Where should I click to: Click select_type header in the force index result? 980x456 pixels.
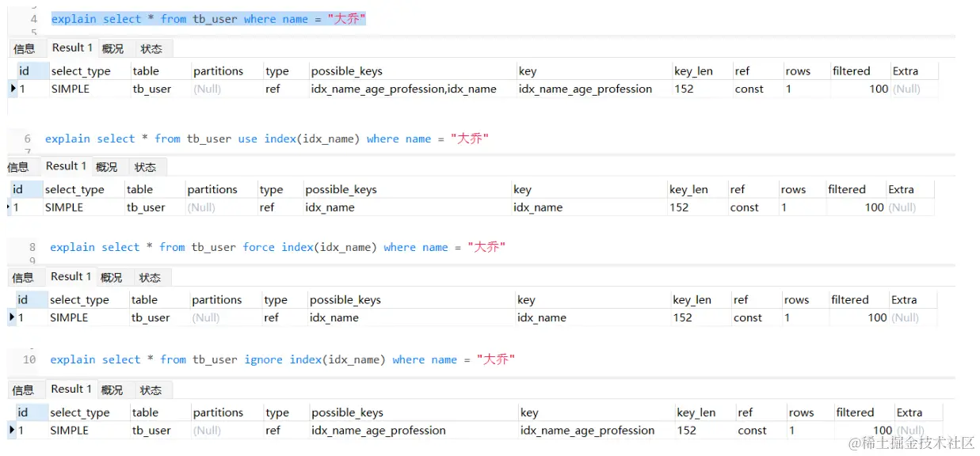(x=79, y=299)
